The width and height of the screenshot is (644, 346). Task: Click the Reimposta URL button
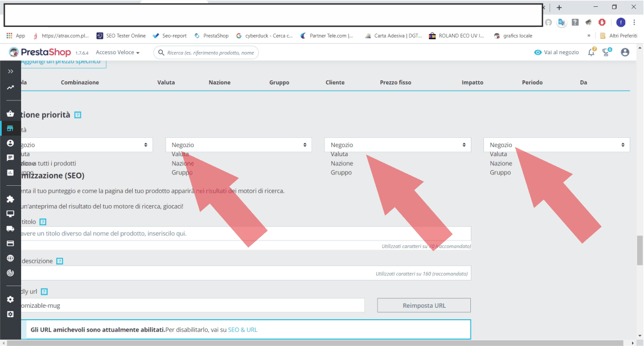[x=424, y=306]
